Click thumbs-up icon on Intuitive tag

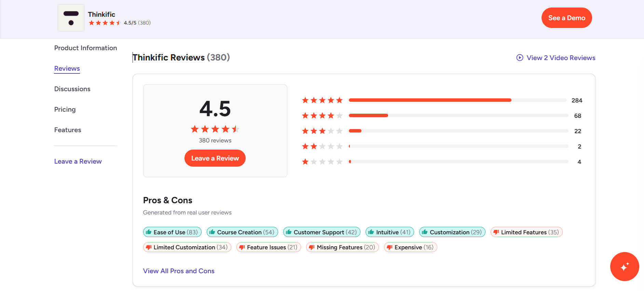pyautogui.click(x=371, y=232)
